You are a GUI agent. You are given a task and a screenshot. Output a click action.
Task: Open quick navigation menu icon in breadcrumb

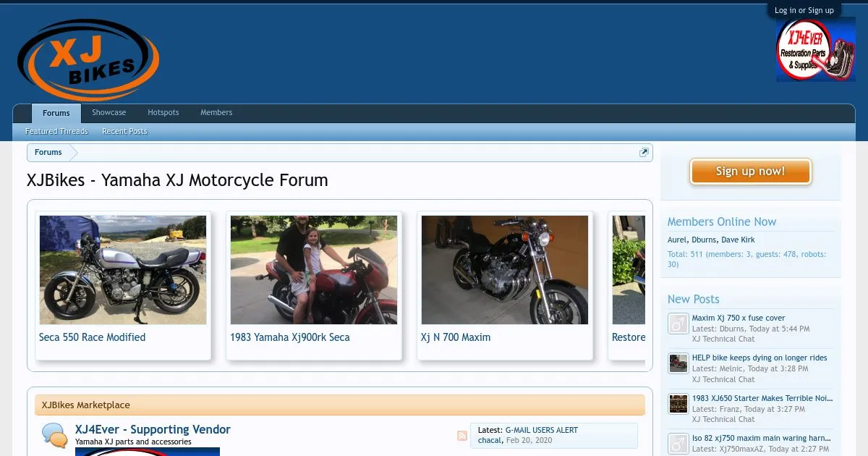point(644,153)
